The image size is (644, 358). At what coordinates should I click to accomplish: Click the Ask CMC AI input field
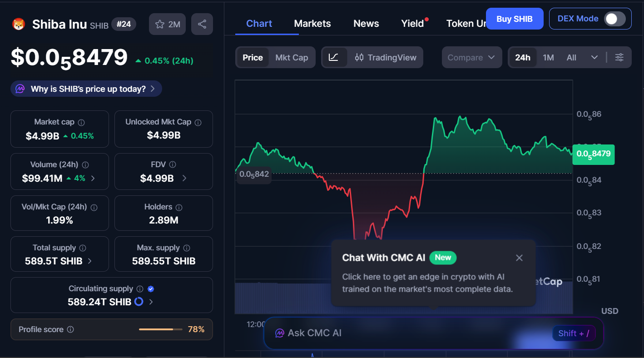[x=409, y=333]
